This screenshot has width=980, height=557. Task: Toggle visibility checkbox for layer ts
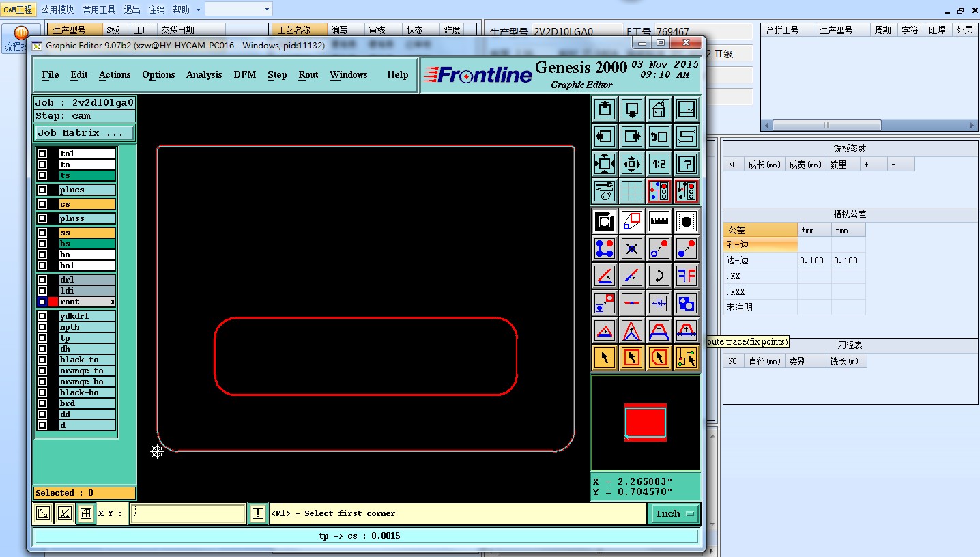click(x=42, y=175)
